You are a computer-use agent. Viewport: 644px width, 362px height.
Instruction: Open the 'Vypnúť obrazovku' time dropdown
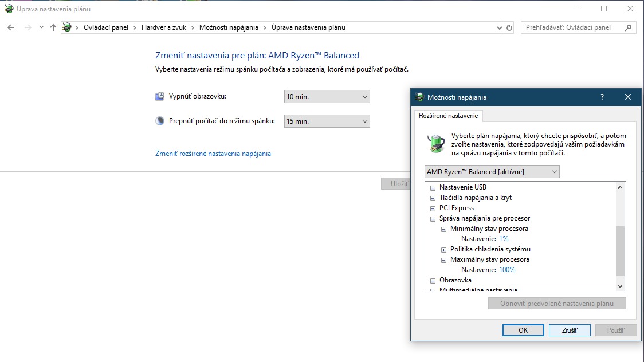point(327,97)
